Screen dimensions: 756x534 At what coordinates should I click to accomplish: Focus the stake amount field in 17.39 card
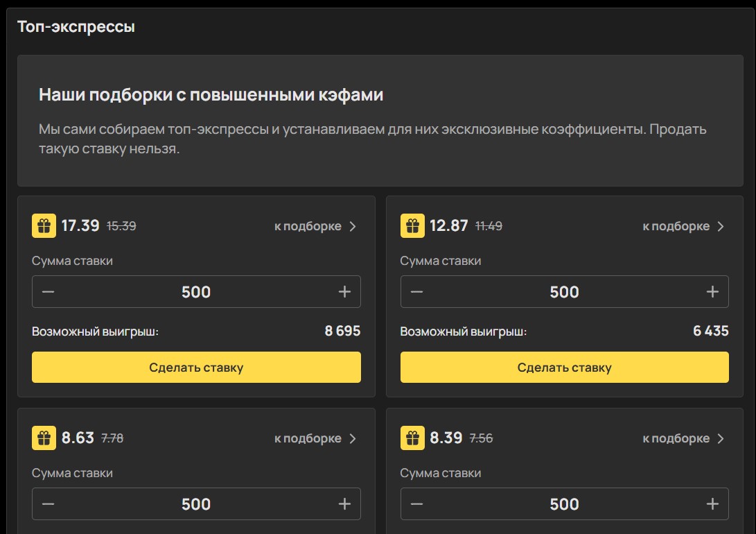click(196, 292)
